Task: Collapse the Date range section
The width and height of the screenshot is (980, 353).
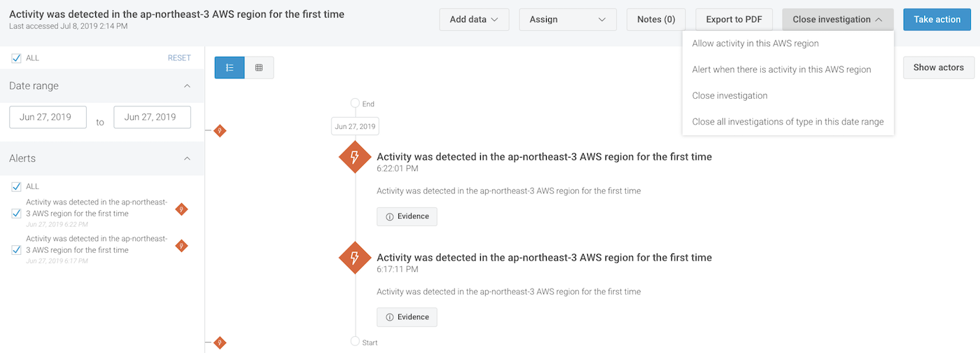Action: 187,86
